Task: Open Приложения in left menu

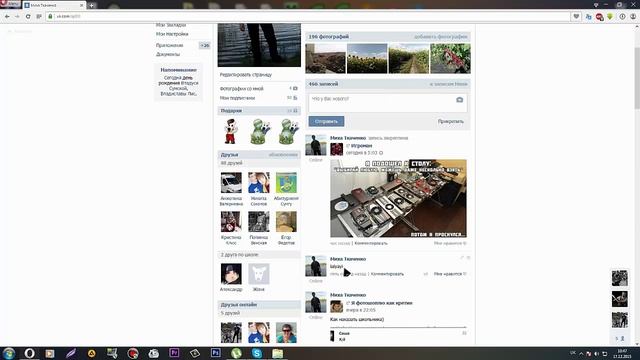Action: click(x=169, y=45)
